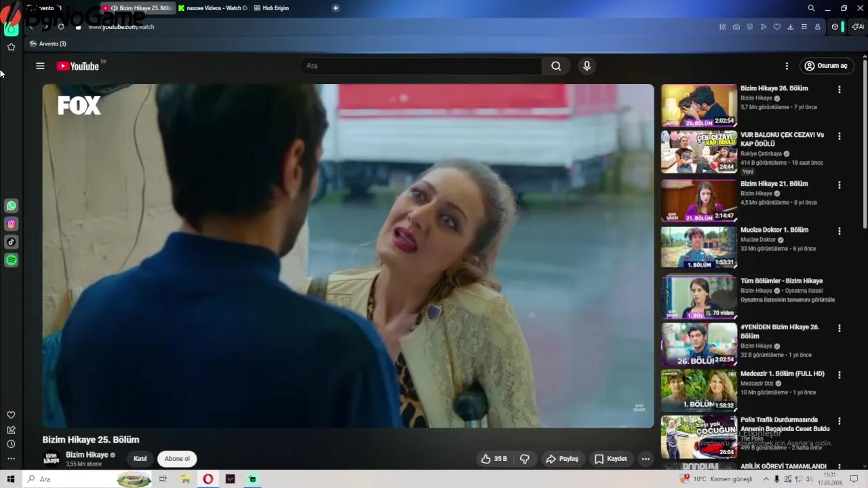
Task: Open YouTube settings three-dot menu near sign-in
Action: click(x=787, y=66)
